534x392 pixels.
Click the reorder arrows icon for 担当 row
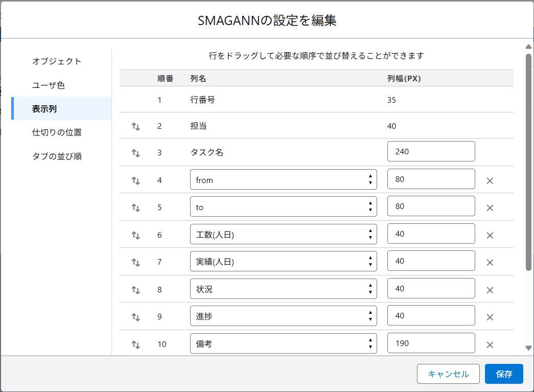pos(136,126)
